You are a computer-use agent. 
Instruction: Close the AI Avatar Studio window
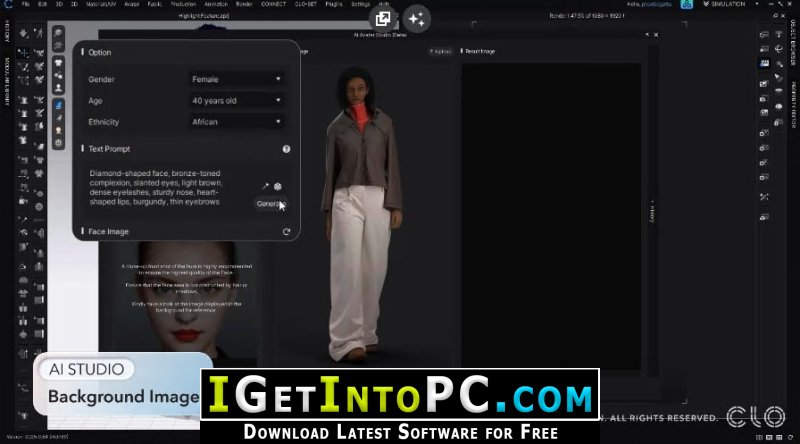(x=656, y=35)
